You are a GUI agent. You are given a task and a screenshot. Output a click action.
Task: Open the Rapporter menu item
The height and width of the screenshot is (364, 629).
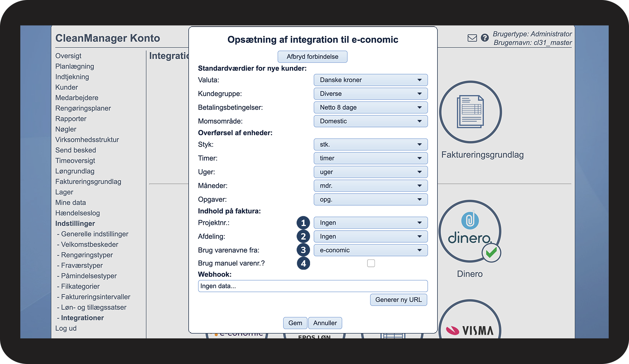(x=71, y=119)
